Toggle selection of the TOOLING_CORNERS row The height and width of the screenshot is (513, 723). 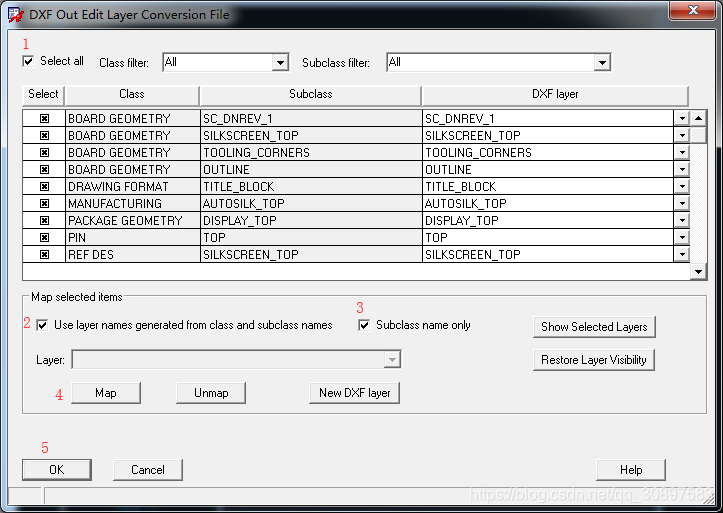(44, 153)
